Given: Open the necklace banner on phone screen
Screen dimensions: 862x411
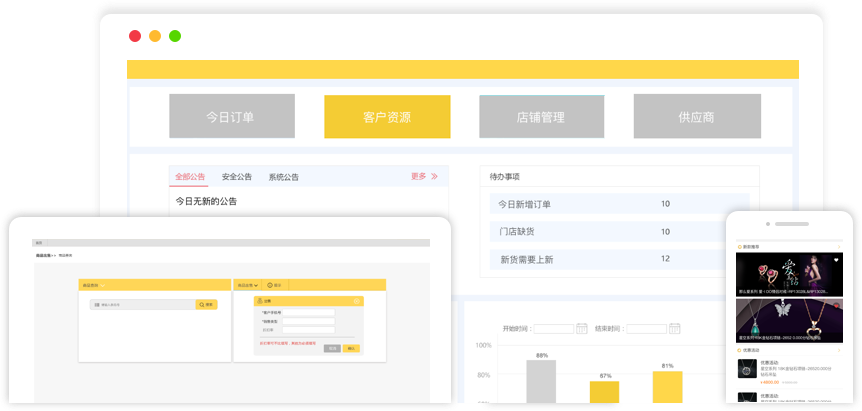Looking at the screenshot, I should 789,321.
